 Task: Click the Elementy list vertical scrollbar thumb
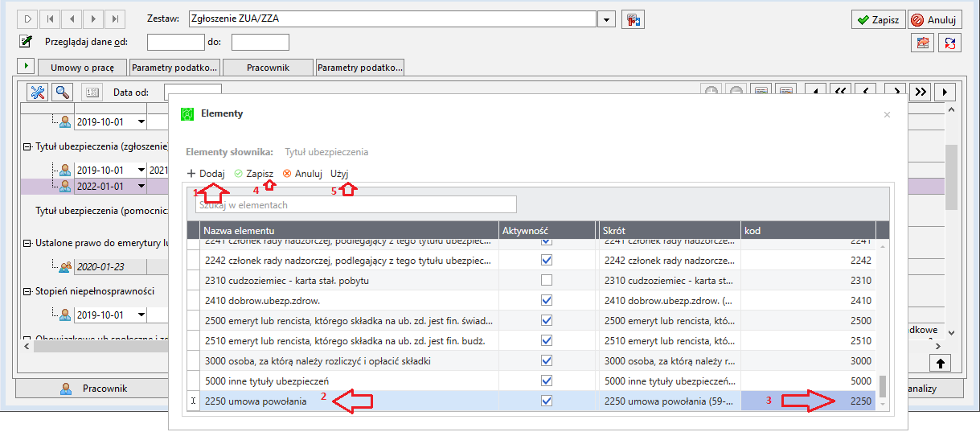pyautogui.click(x=882, y=387)
